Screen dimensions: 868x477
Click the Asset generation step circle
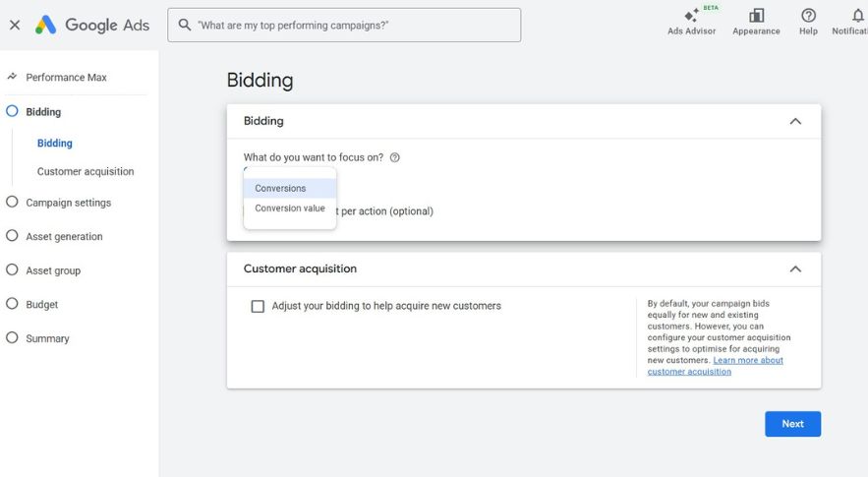[x=12, y=235]
